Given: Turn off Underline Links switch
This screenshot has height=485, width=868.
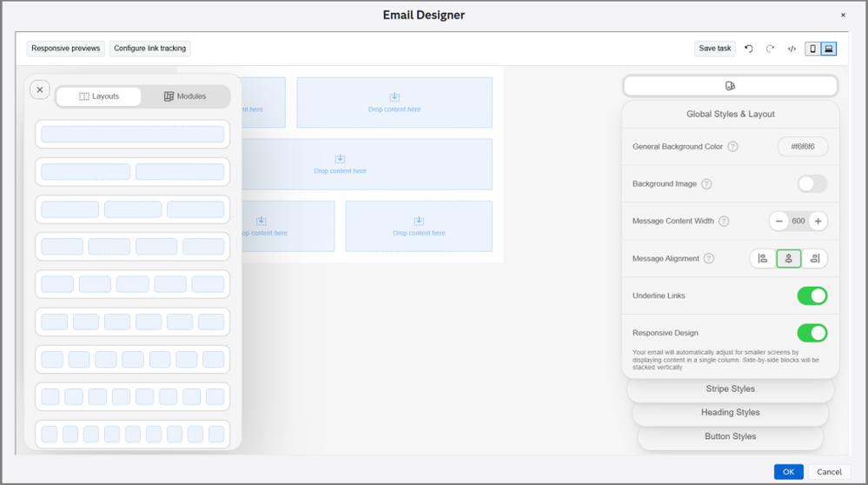Looking at the screenshot, I should point(812,296).
